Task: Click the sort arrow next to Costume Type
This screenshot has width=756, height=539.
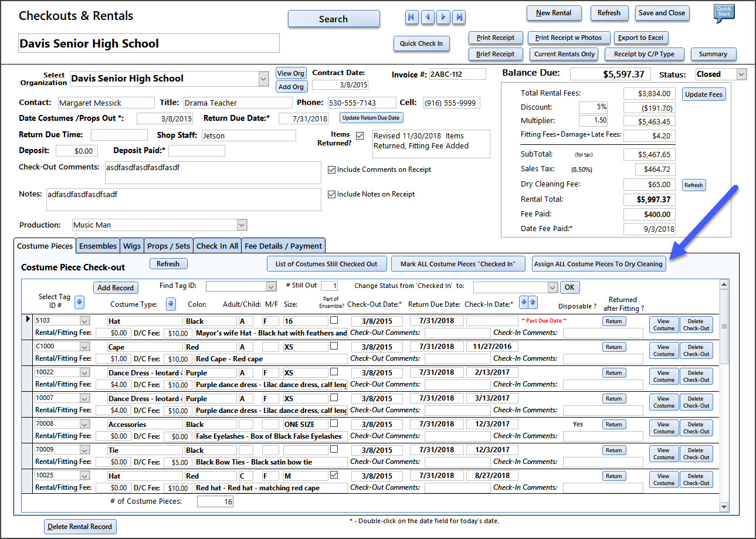Action: pos(171,304)
